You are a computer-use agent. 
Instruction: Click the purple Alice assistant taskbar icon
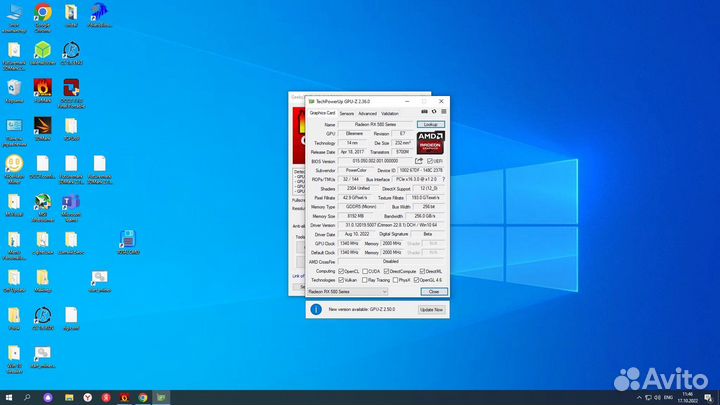pyautogui.click(x=48, y=398)
